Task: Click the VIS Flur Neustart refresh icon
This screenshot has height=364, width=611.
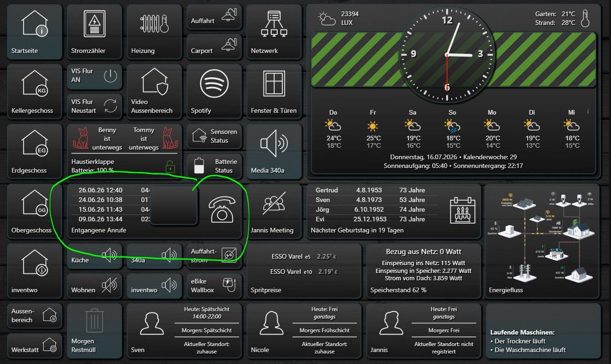Action: (x=111, y=106)
